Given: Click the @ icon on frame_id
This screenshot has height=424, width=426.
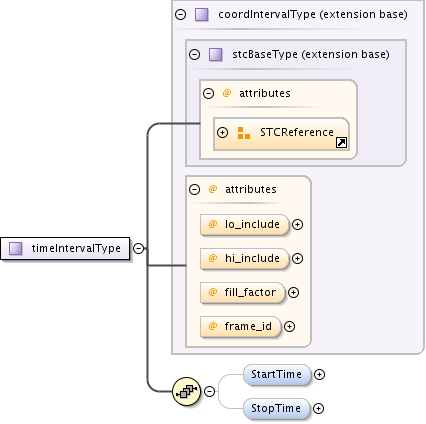Looking at the screenshot, I should (x=213, y=326).
